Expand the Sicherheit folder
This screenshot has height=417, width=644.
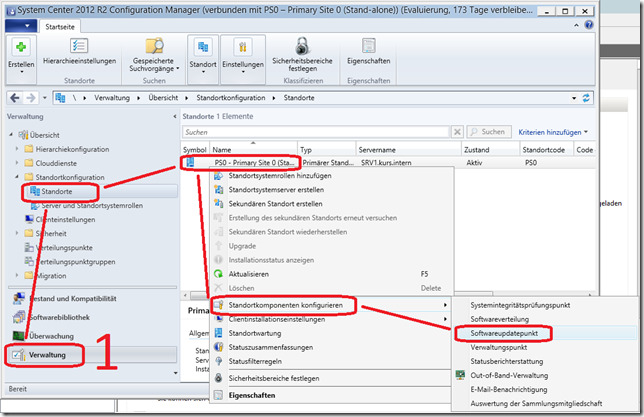pyautogui.click(x=17, y=233)
